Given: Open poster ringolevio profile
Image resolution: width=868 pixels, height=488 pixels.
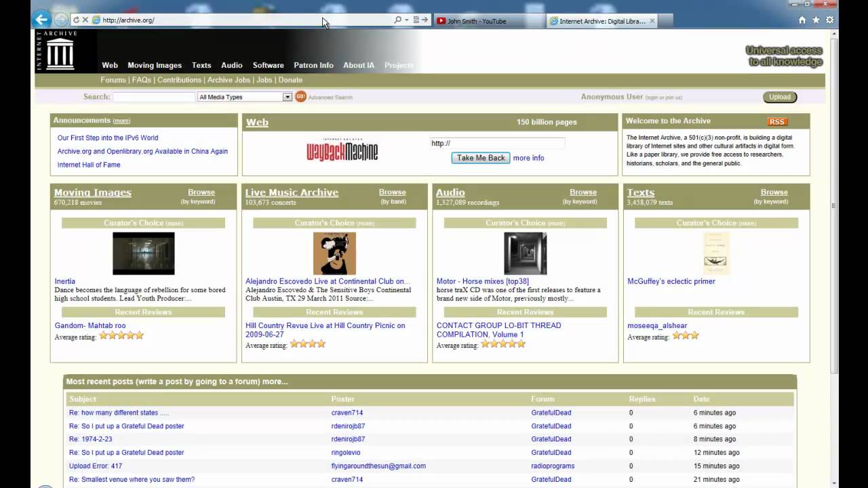Looking at the screenshot, I should tap(346, 452).
